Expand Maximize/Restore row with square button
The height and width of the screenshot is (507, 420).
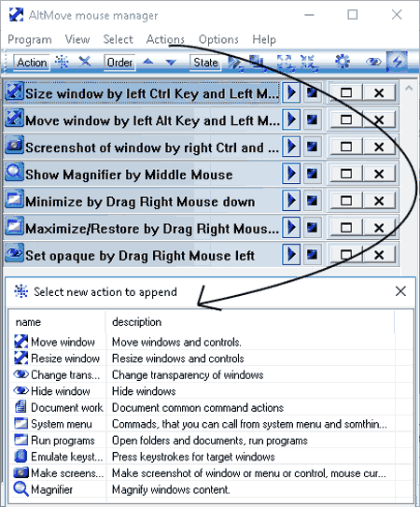click(346, 228)
